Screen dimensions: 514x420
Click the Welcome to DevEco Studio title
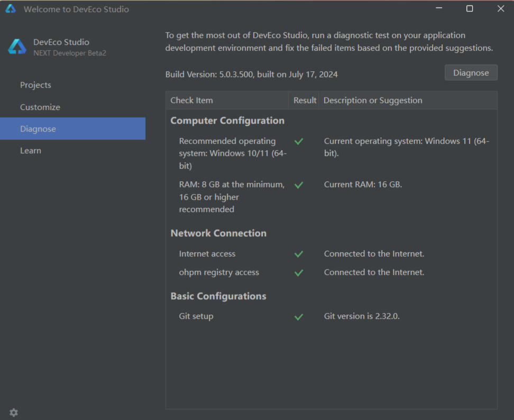tap(76, 9)
